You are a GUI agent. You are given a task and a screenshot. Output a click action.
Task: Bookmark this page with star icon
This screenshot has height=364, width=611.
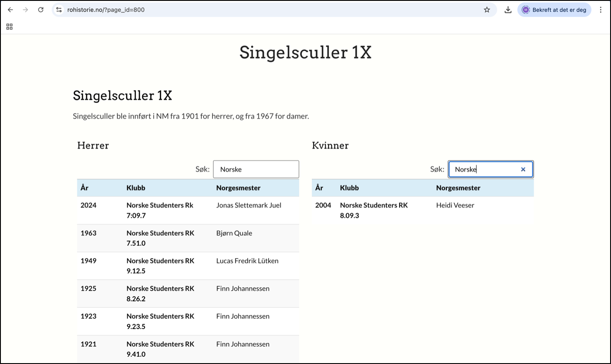[487, 10]
